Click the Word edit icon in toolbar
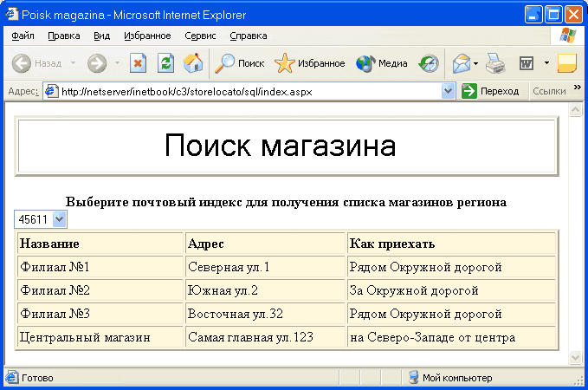 click(x=527, y=63)
